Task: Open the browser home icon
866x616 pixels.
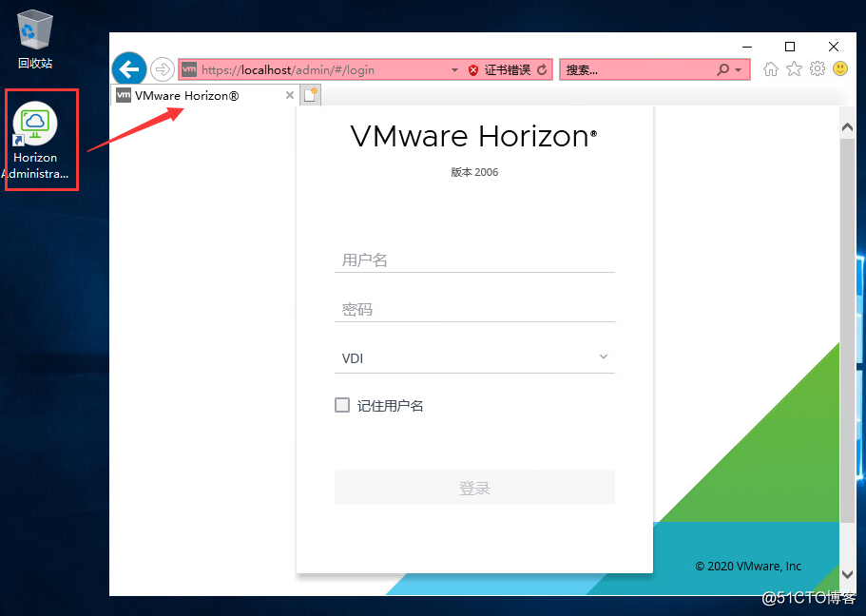Action: 770,69
